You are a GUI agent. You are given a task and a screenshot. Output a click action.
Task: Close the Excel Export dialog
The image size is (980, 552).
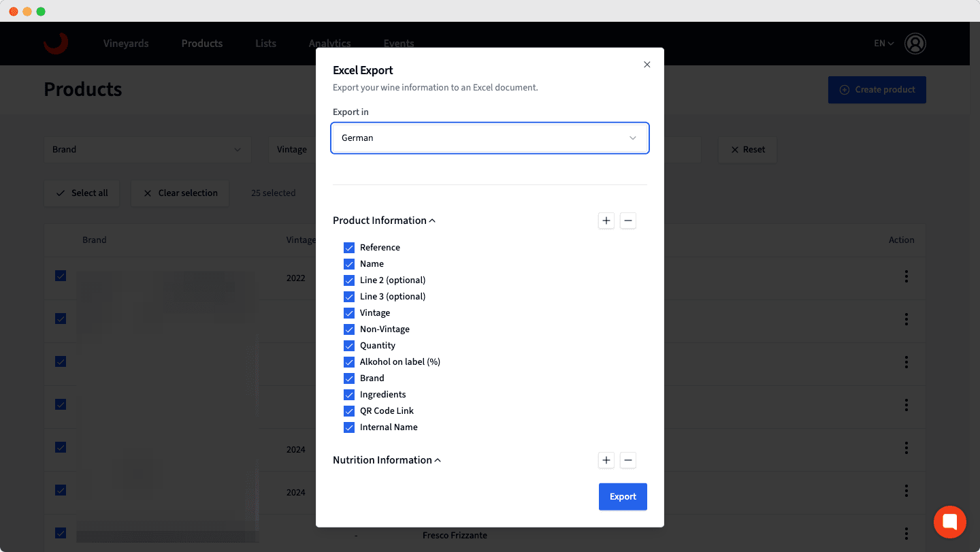(647, 64)
